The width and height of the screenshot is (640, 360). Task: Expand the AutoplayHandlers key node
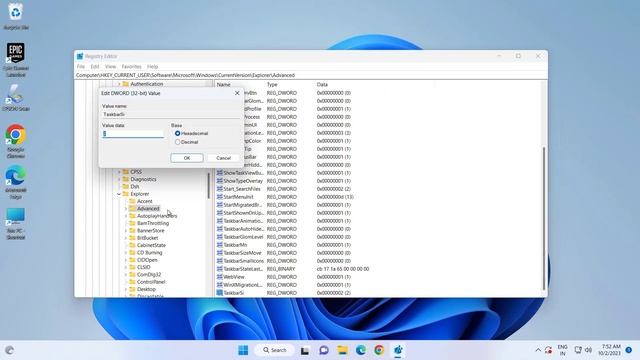(x=126, y=216)
